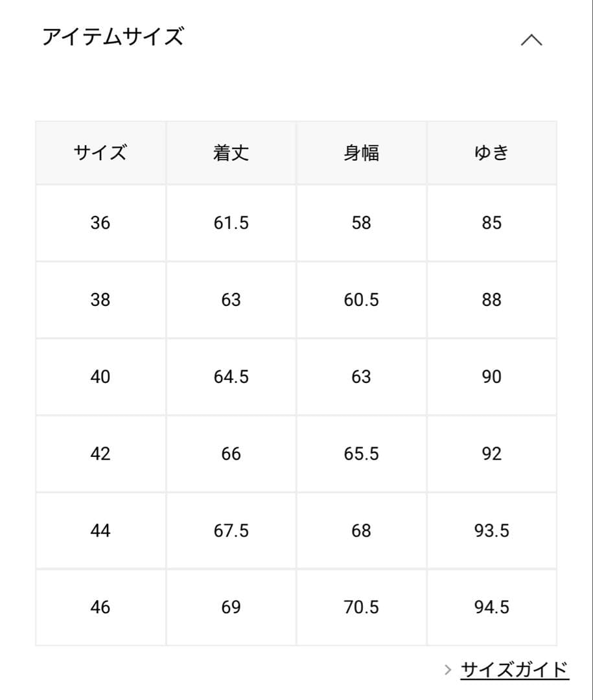593x700 pixels.
Task: Click the 93.5 ゆき value for size 44
Action: pyautogui.click(x=493, y=530)
